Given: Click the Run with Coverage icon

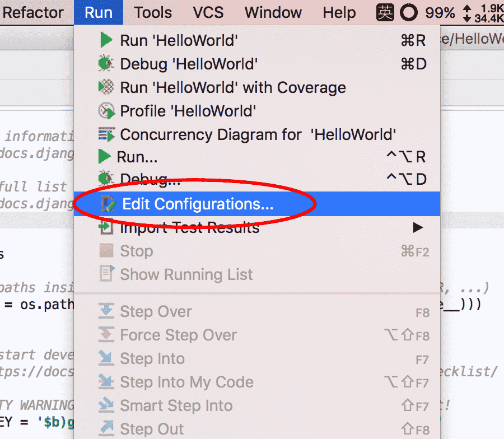Looking at the screenshot, I should pyautogui.click(x=106, y=87).
